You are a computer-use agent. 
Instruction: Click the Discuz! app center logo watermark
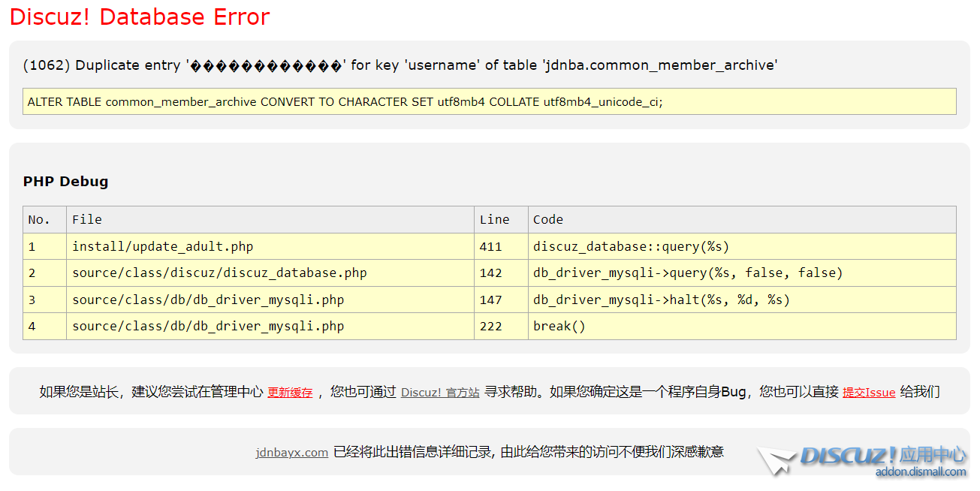point(882,455)
